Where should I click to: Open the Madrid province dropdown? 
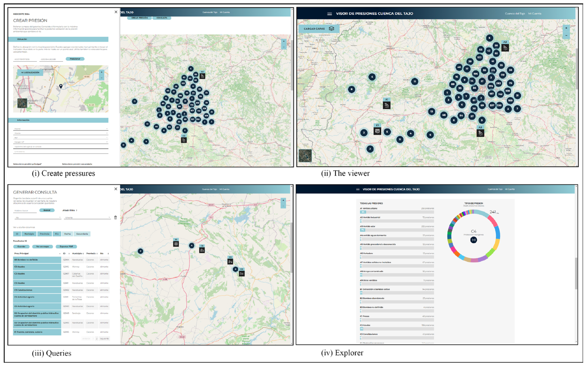point(60,129)
